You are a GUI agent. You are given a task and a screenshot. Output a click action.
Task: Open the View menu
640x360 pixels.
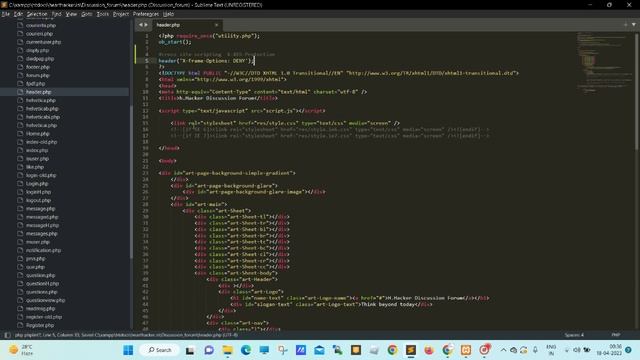pos(71,14)
